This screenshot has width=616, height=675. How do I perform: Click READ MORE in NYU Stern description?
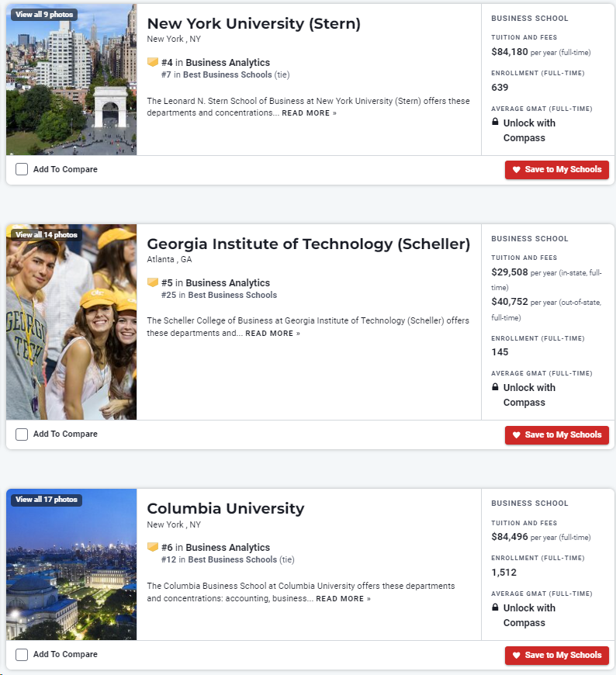(309, 113)
